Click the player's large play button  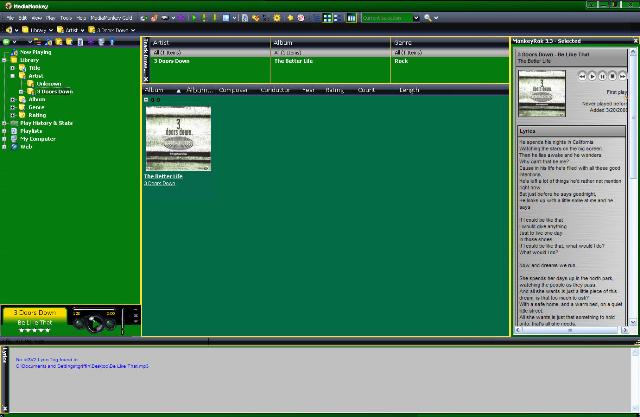point(94,324)
